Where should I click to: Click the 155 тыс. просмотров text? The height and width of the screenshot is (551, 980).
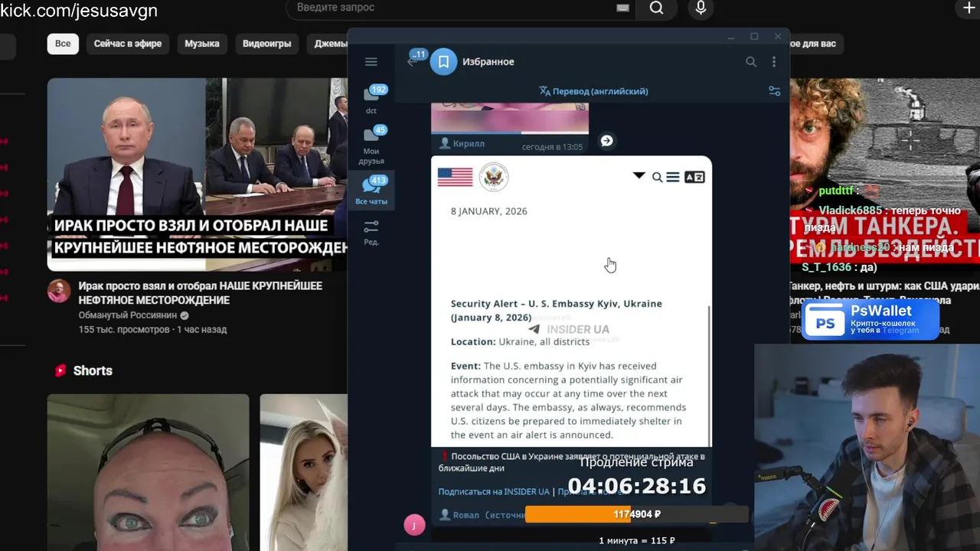pyautogui.click(x=124, y=330)
